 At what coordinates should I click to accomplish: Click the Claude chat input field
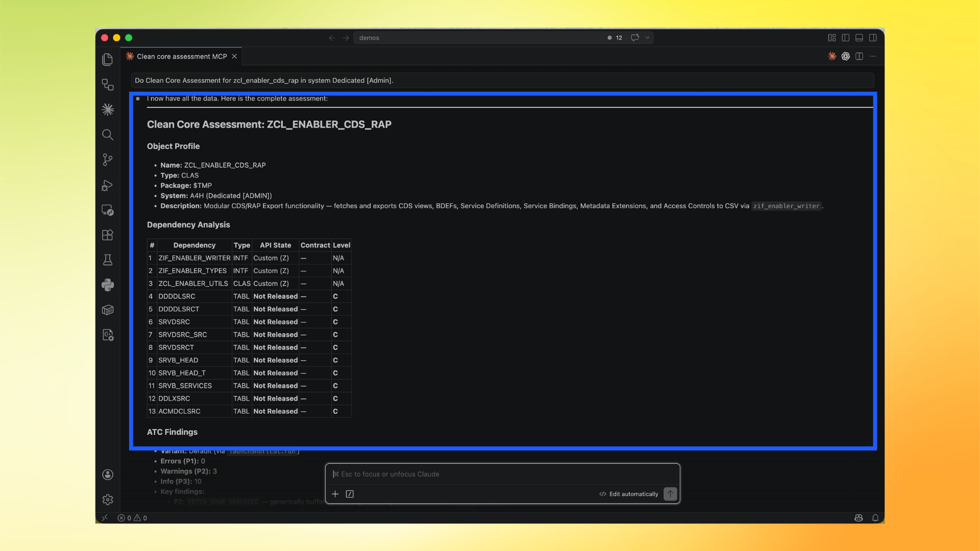[503, 474]
